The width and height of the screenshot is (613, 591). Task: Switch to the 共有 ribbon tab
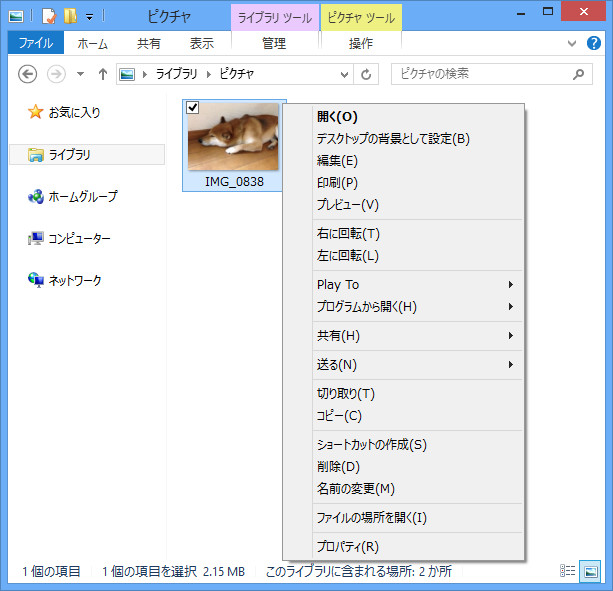[x=149, y=43]
